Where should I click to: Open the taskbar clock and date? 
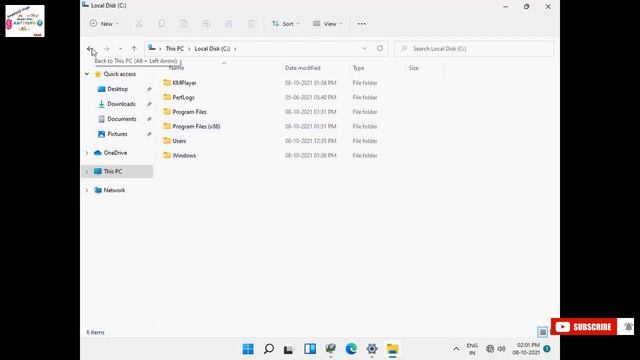[527, 349]
